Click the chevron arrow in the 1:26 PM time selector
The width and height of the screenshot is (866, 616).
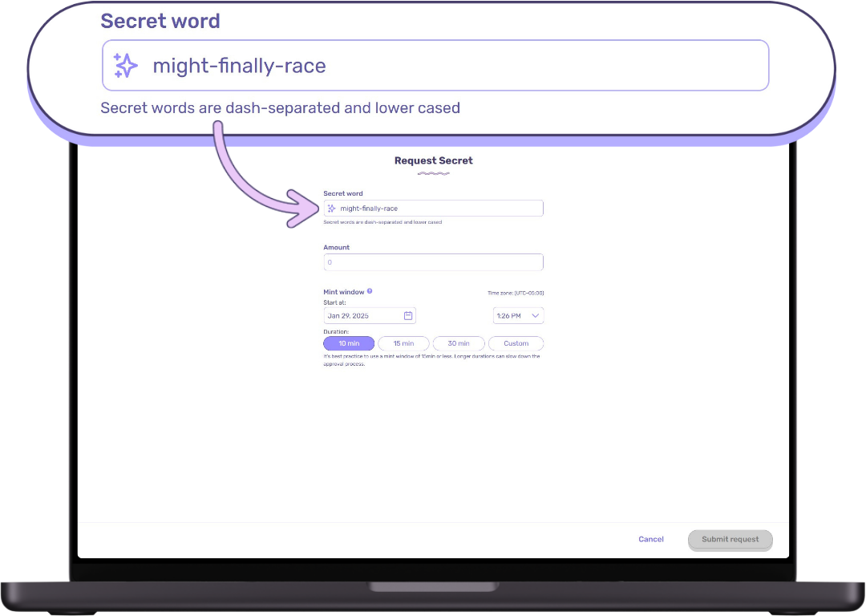coord(536,316)
